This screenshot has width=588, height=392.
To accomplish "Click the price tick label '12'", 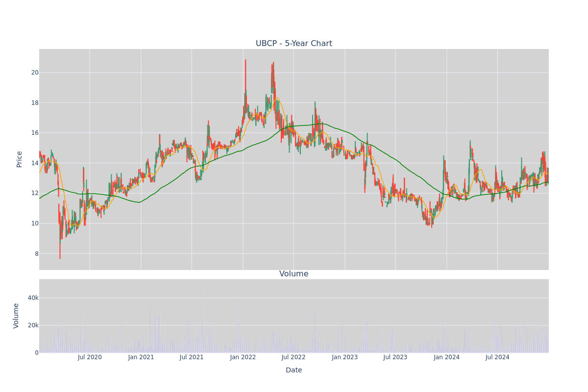I will click(35, 193).
